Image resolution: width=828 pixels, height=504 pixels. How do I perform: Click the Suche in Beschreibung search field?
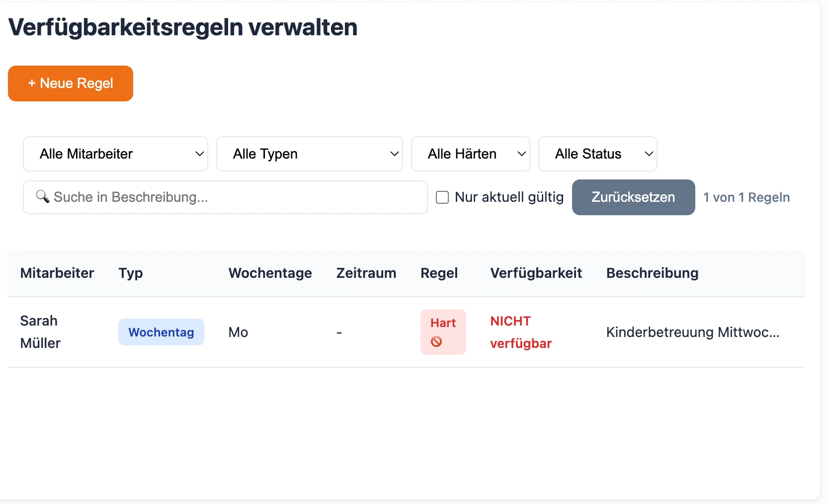click(x=225, y=197)
